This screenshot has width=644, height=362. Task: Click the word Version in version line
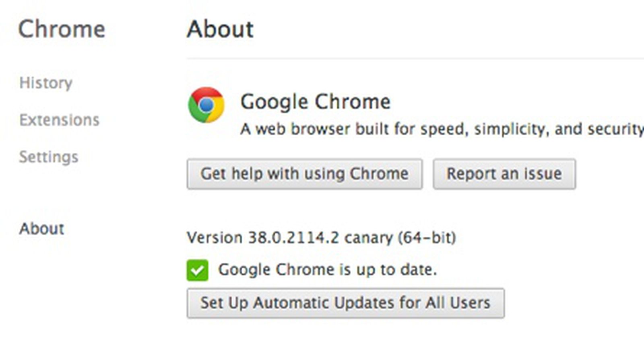[214, 237]
